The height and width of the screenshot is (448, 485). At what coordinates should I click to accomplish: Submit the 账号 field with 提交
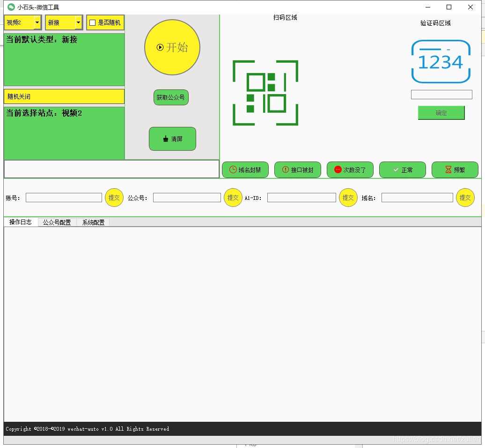click(114, 198)
